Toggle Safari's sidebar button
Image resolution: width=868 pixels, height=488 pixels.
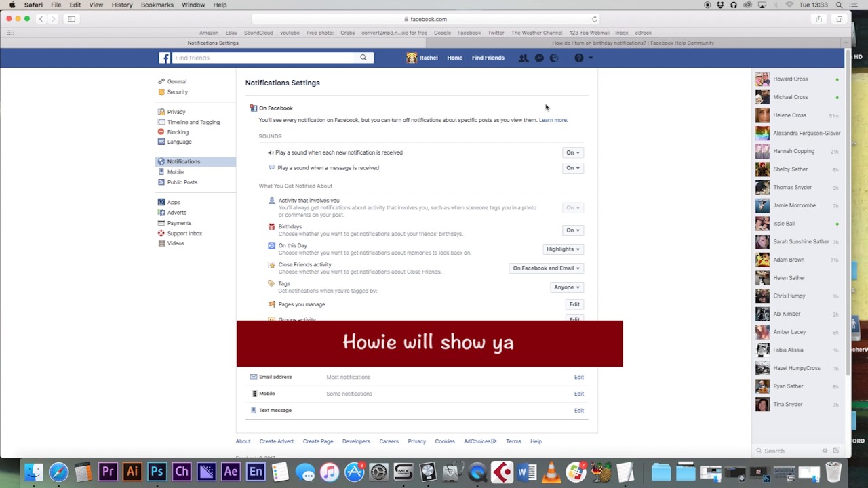click(x=71, y=19)
